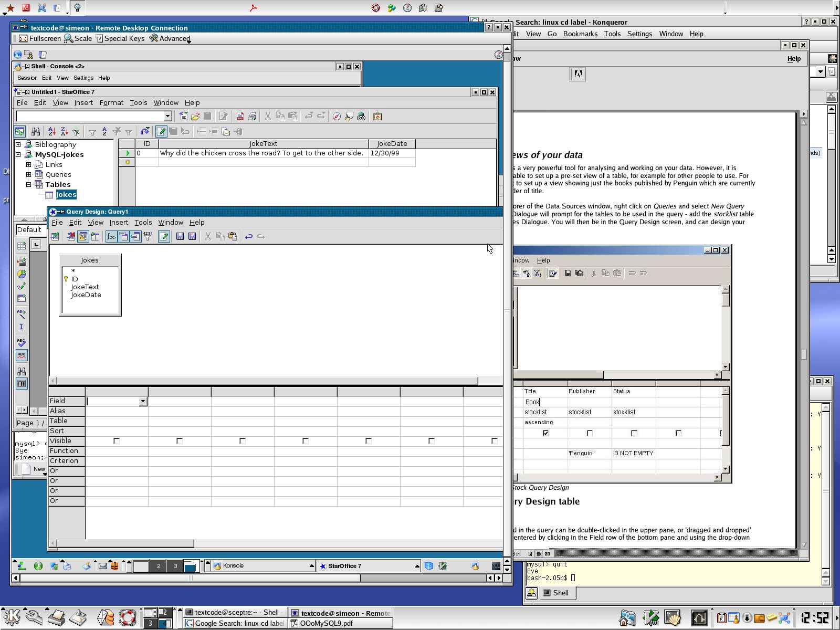Switch to OOoMySQL9.pdf in the taskbar

coord(325,623)
